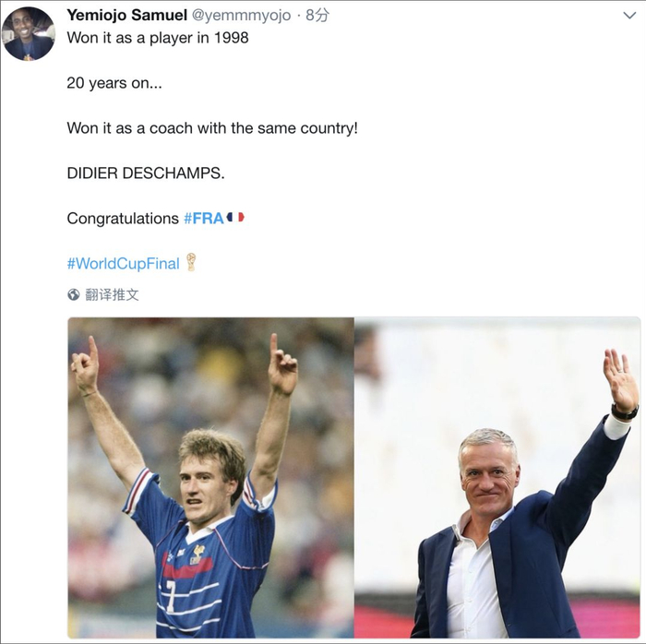Open the #FRA hashtag
This screenshot has width=646, height=644.
point(203,219)
